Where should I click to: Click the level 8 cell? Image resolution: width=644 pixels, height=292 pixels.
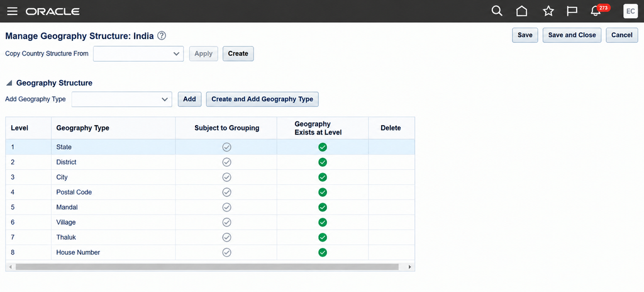click(x=28, y=252)
